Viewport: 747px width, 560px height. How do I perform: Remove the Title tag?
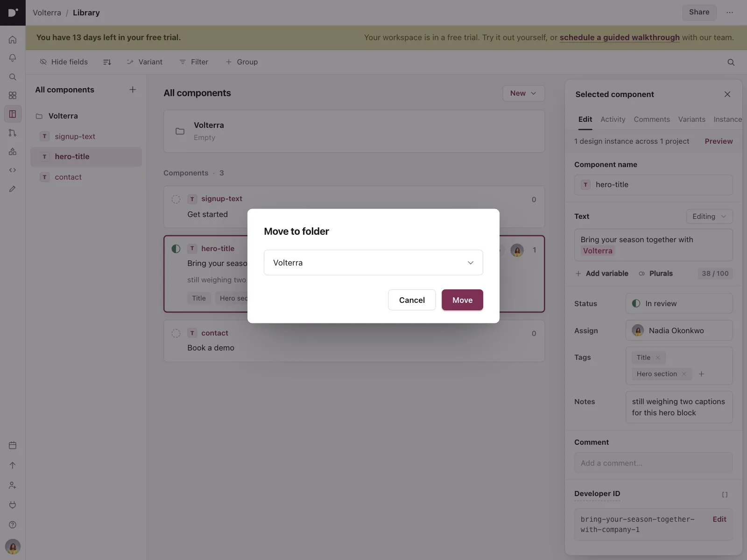tap(658, 357)
